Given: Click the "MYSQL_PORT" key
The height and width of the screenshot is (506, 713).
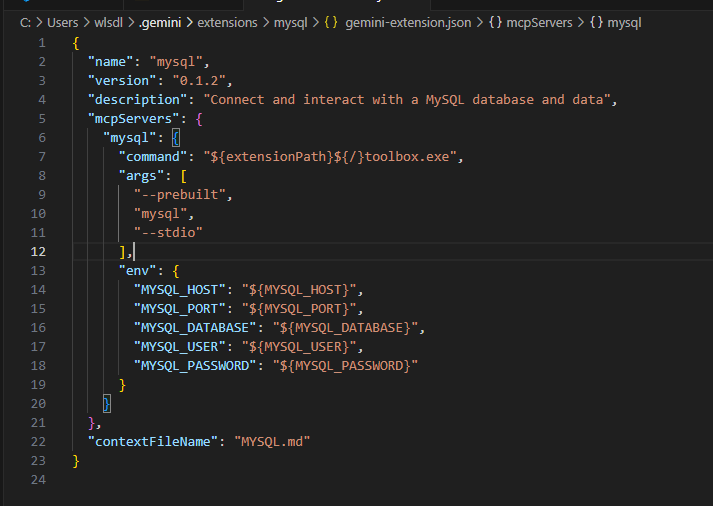Looking at the screenshot, I should pos(180,309).
